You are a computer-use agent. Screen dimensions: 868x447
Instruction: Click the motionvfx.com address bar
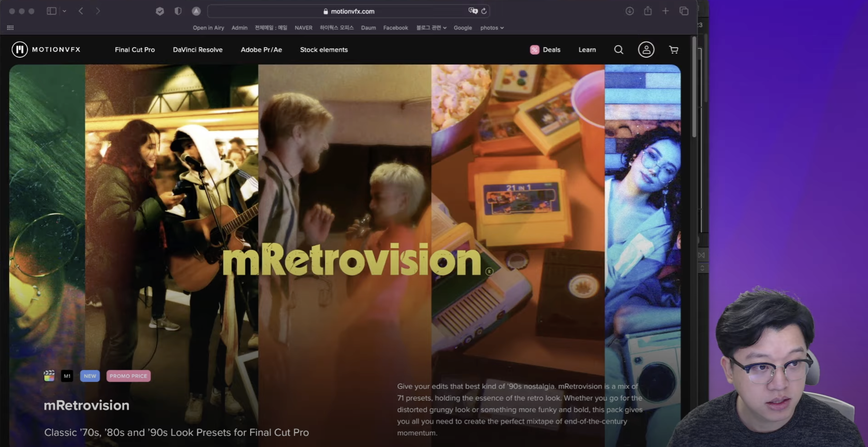[x=348, y=11]
